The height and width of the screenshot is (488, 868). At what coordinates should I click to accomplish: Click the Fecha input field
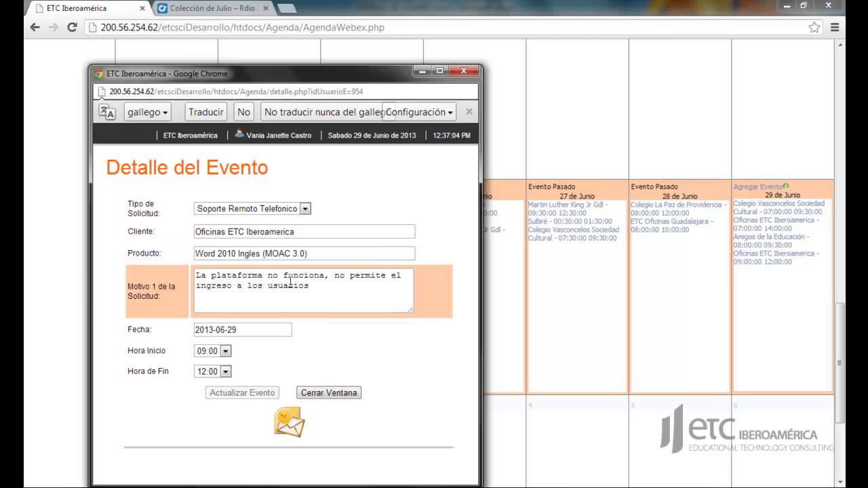243,329
